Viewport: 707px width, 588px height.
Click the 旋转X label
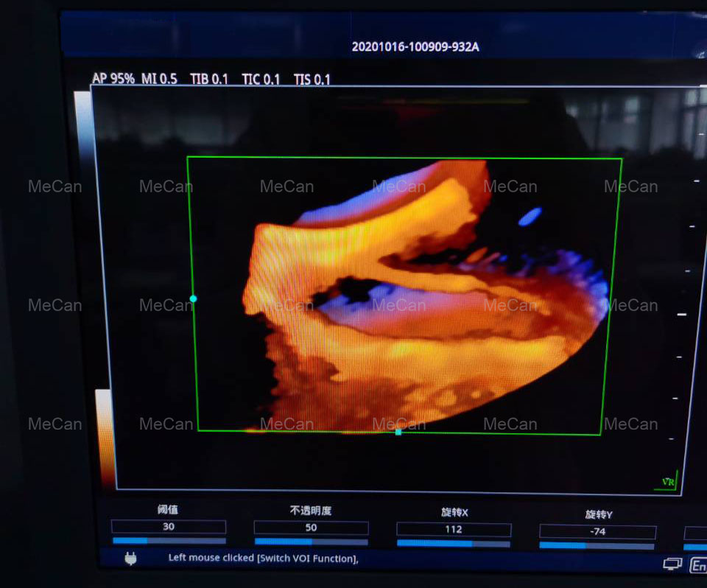coord(454,513)
